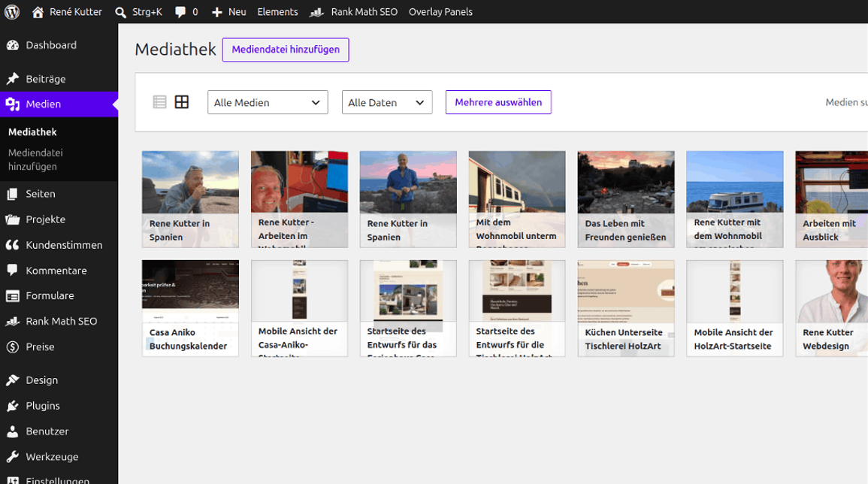Open the Rene Kutter Webdesign thumbnail

(831, 308)
